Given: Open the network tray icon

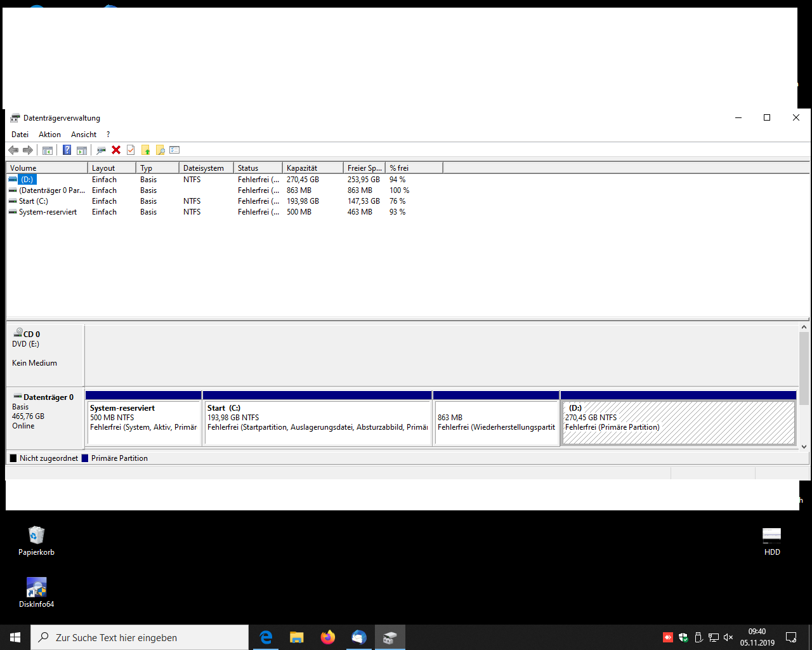Looking at the screenshot, I should 714,637.
